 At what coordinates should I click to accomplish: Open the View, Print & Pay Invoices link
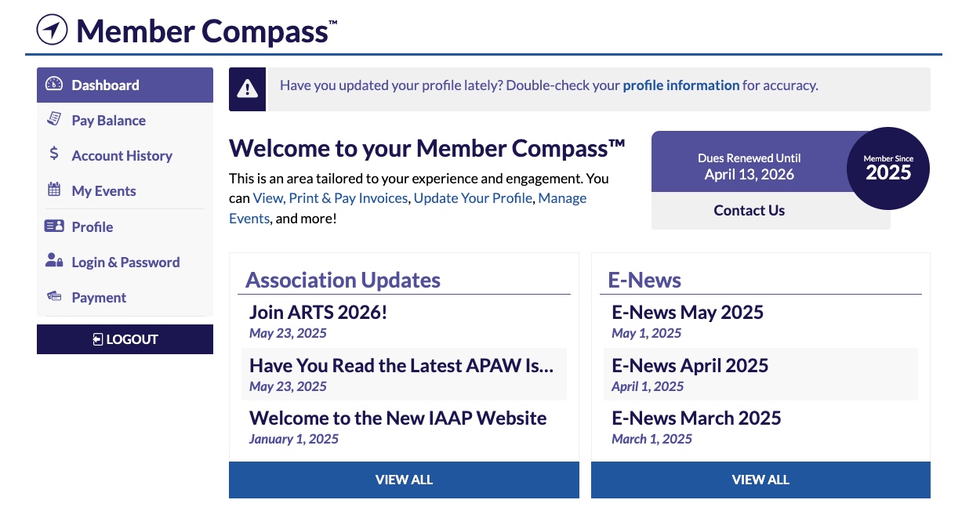pos(330,198)
